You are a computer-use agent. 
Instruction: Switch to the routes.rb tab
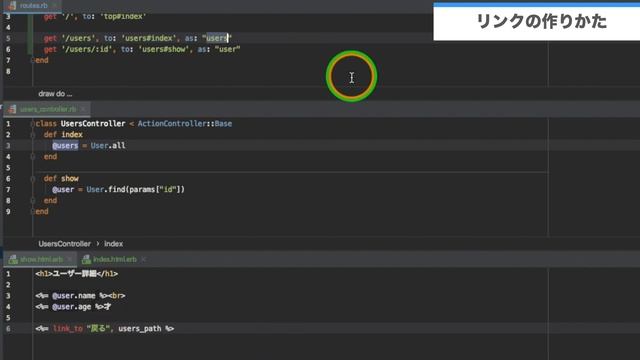click(x=33, y=6)
